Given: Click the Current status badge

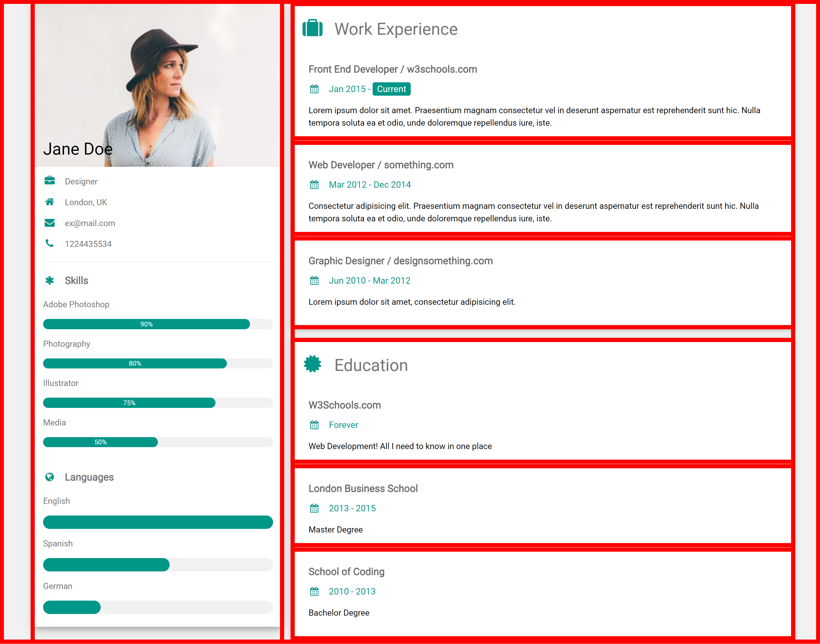Looking at the screenshot, I should [391, 89].
